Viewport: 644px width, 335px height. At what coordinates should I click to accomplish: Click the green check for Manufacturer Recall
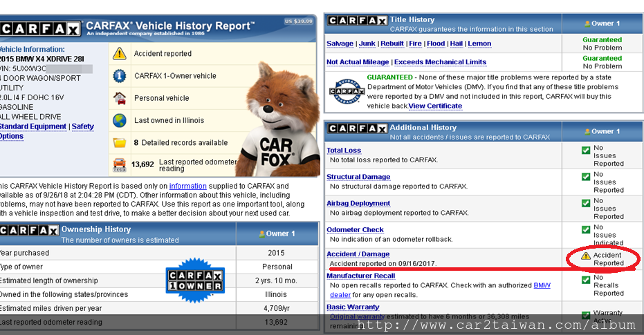click(x=586, y=280)
